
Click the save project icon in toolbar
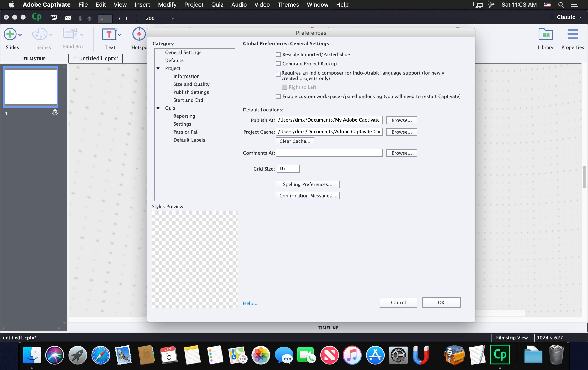[x=53, y=18]
